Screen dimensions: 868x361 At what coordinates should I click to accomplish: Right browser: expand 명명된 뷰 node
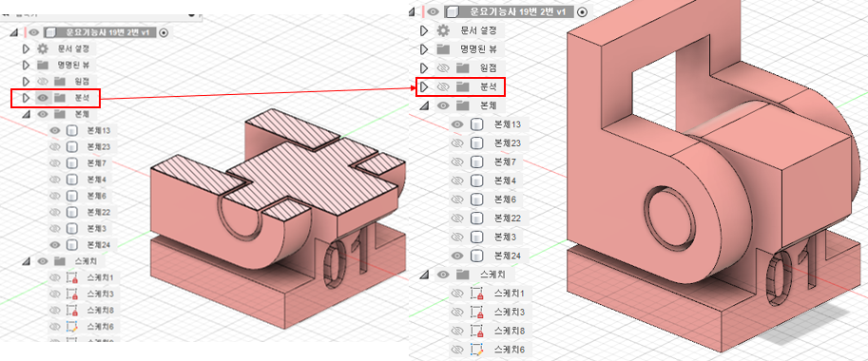point(424,49)
